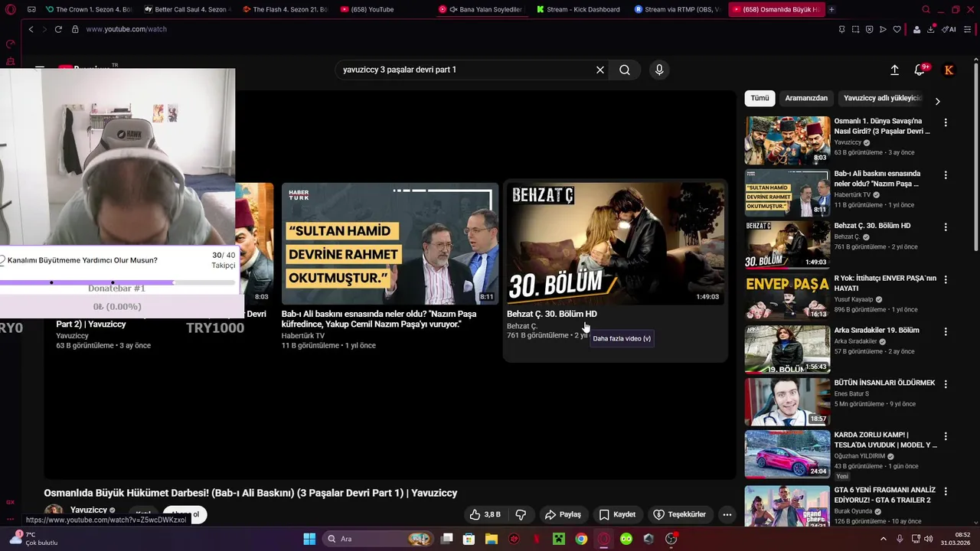Open Yavuziccy channel name under video
980x551 pixels.
(89, 510)
